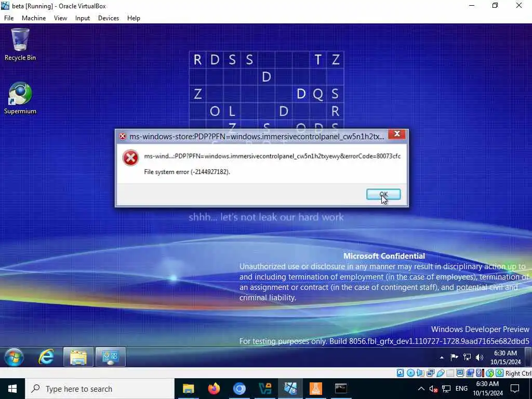Close the ms-windows-store error dialog
Viewport: 532px width, 399px height.
point(396,134)
